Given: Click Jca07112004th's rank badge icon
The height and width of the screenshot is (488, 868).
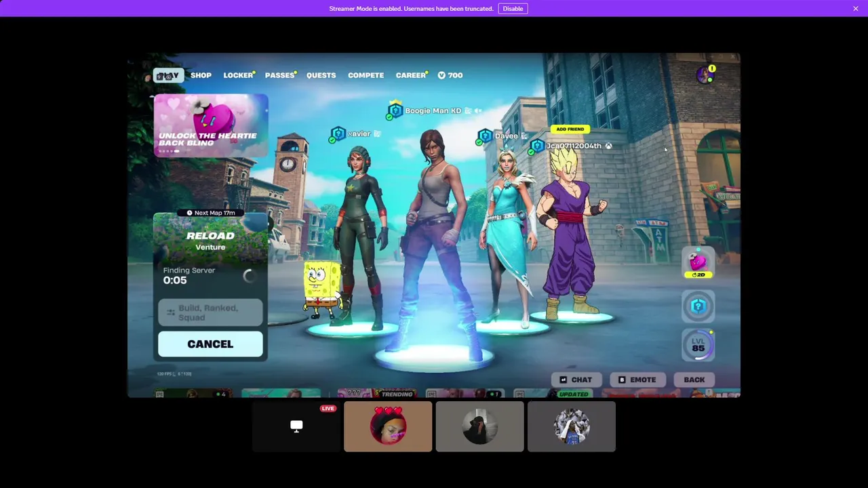Looking at the screenshot, I should [537, 146].
